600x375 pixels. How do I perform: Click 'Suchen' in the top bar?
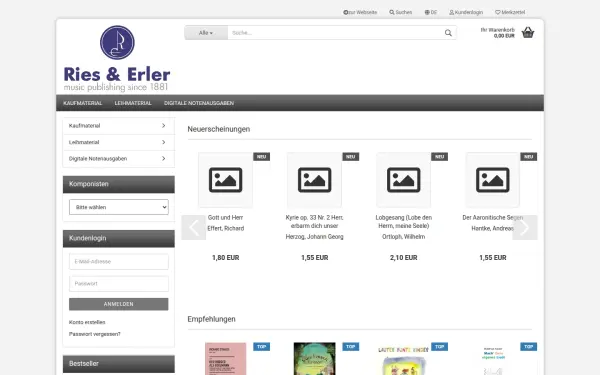(401, 12)
